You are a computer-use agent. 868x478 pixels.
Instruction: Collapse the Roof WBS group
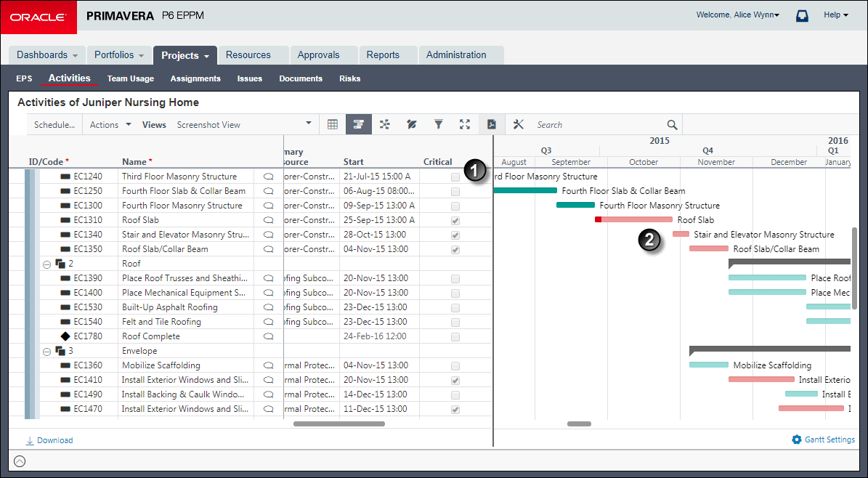47,264
